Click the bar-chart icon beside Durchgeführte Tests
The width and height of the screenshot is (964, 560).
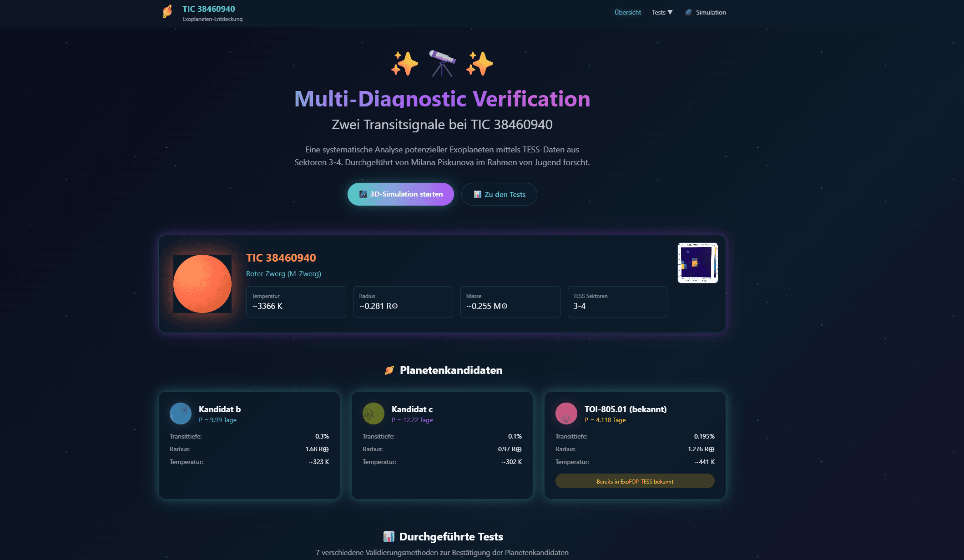[389, 536]
